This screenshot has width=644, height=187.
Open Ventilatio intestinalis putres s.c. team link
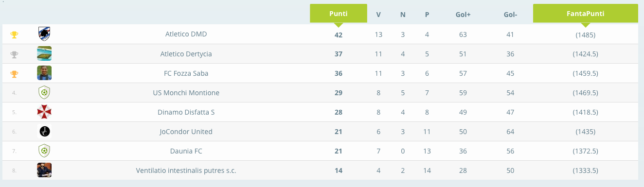[x=186, y=170]
